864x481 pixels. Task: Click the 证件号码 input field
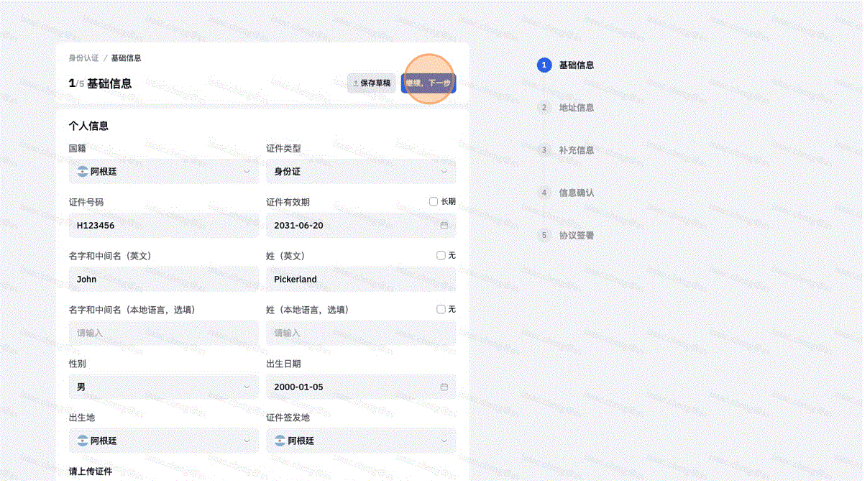pyautogui.click(x=163, y=225)
